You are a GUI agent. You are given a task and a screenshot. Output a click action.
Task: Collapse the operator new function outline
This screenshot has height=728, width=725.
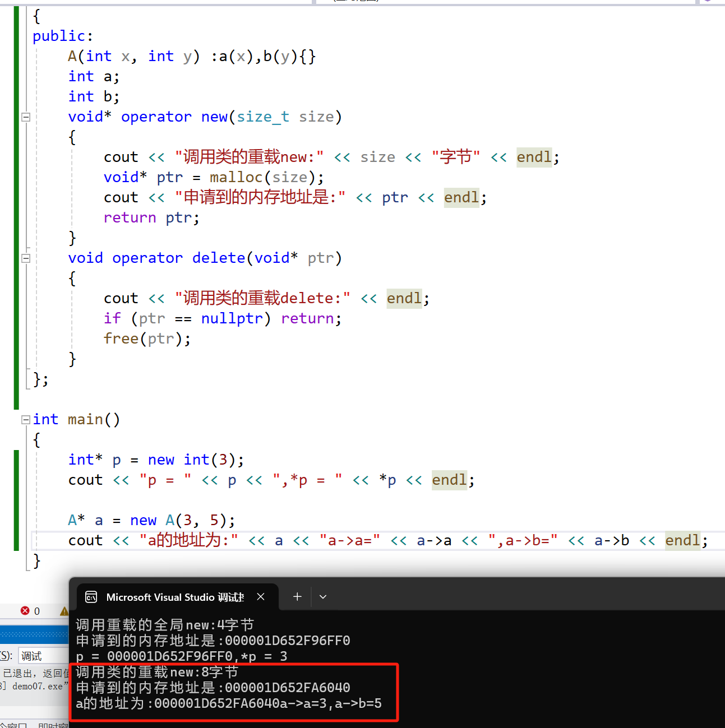(25, 117)
